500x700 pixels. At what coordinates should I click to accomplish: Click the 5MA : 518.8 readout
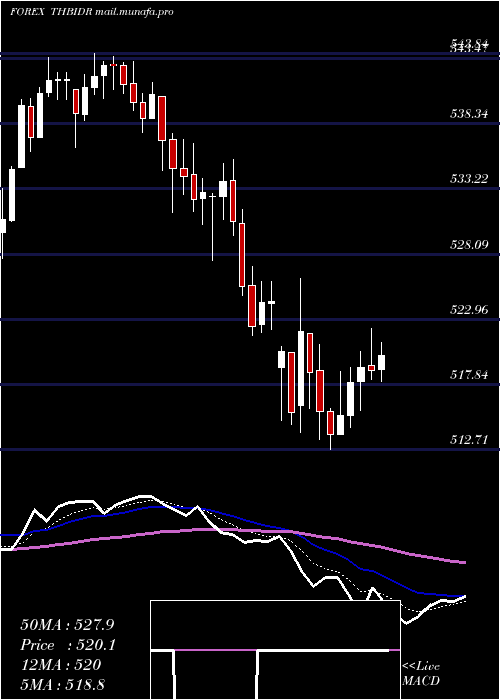pyautogui.click(x=62, y=684)
